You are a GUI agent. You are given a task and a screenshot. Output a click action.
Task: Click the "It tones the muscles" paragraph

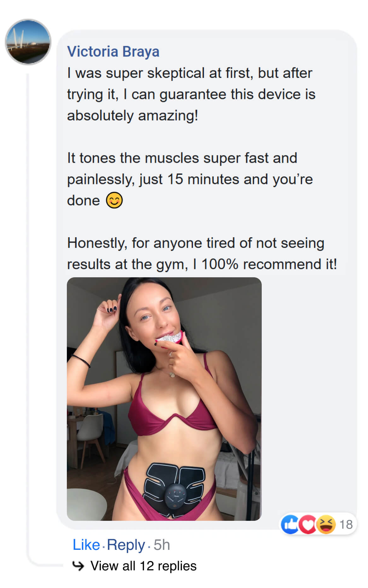189,179
